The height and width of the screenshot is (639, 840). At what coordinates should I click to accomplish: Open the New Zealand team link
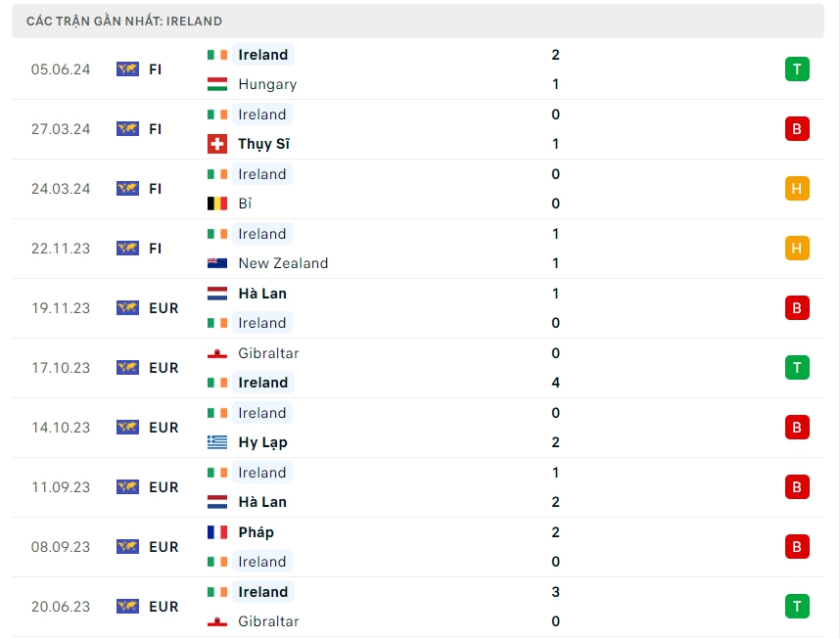point(283,263)
